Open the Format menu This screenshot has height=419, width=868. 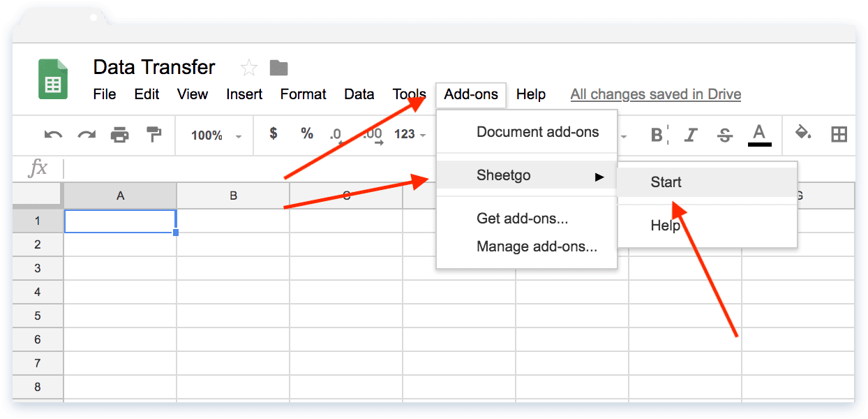coord(304,94)
